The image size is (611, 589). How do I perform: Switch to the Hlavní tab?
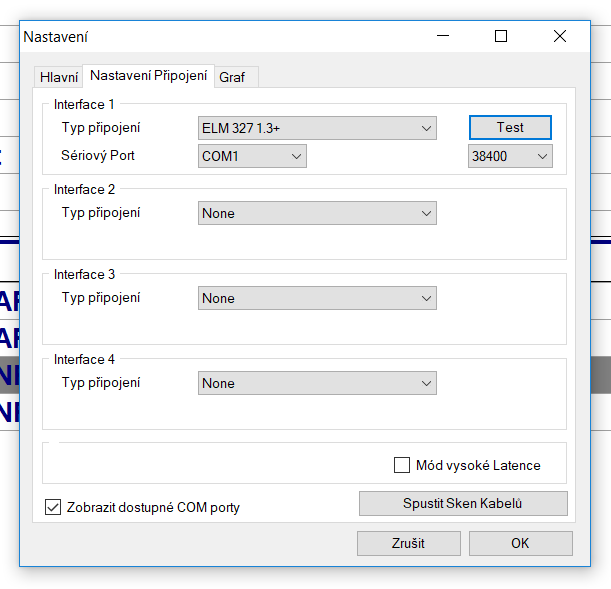pos(58,77)
